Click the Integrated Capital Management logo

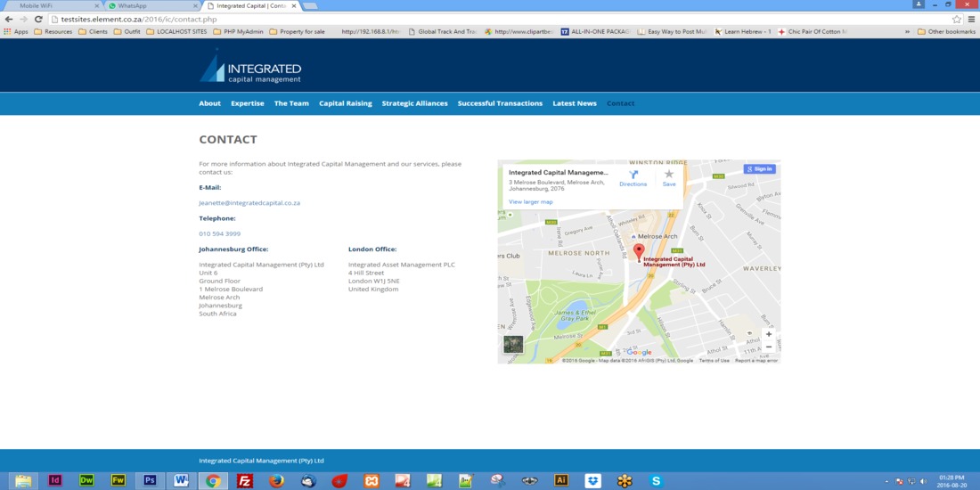pos(250,68)
